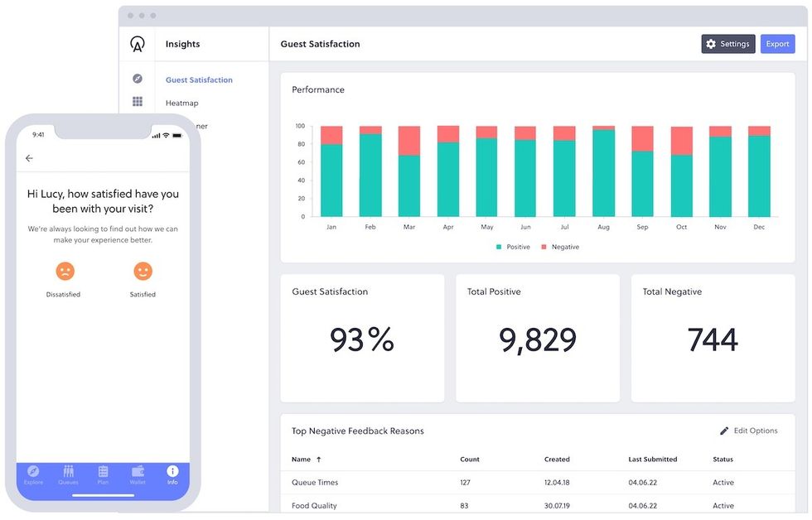The image size is (812, 520).
Task: Open the grid apps icon in sidebar
Action: [x=138, y=102]
